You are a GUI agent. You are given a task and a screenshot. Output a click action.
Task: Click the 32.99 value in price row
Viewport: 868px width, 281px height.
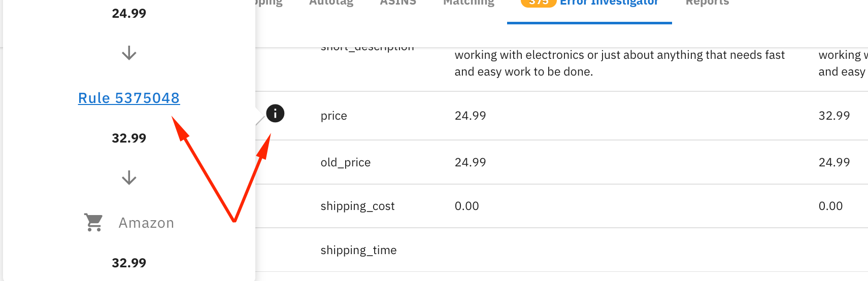click(834, 116)
